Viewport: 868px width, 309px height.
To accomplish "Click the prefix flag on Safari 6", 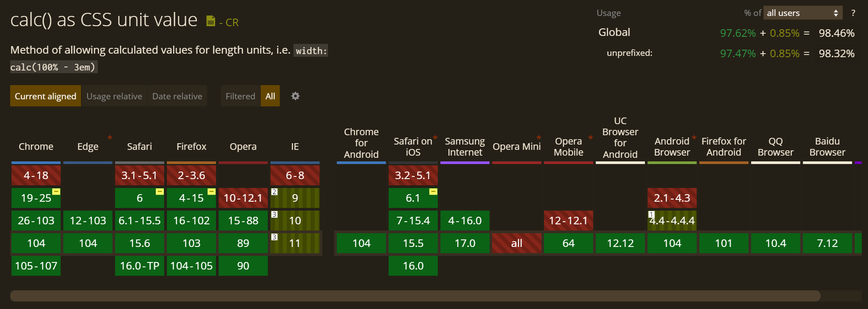I will coord(160,192).
